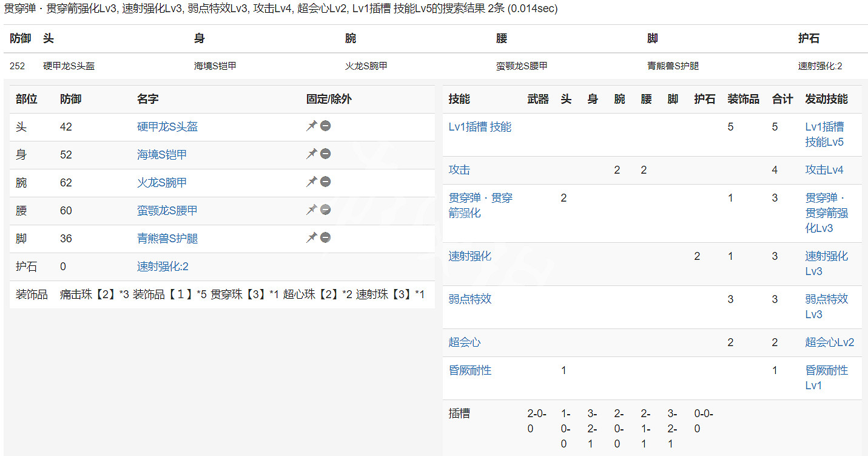Open the 火龙S腕甲 link in parts table
This screenshot has width=868, height=456.
[162, 183]
